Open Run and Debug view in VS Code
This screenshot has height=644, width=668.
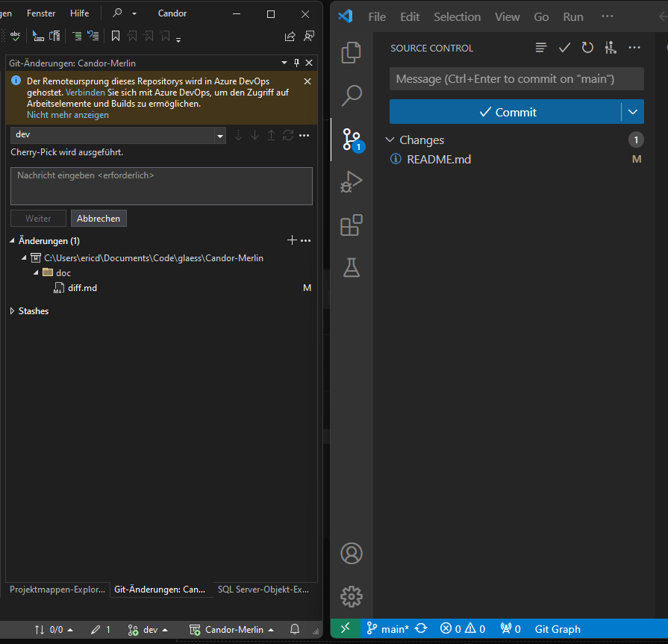click(x=352, y=182)
